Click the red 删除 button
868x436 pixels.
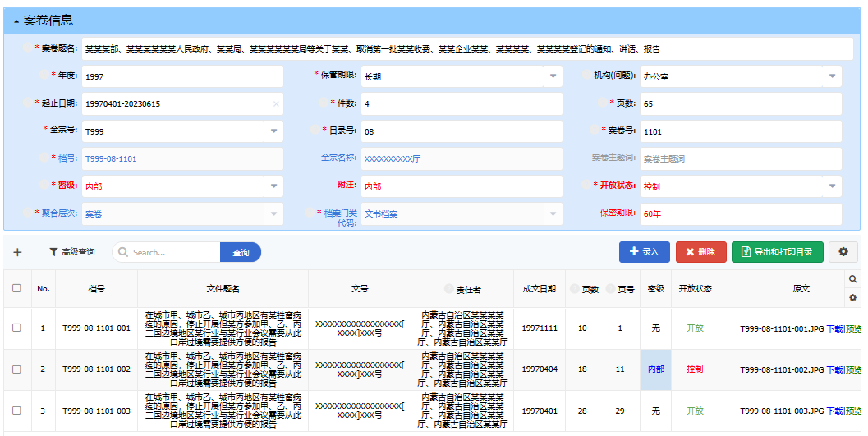[x=700, y=252]
